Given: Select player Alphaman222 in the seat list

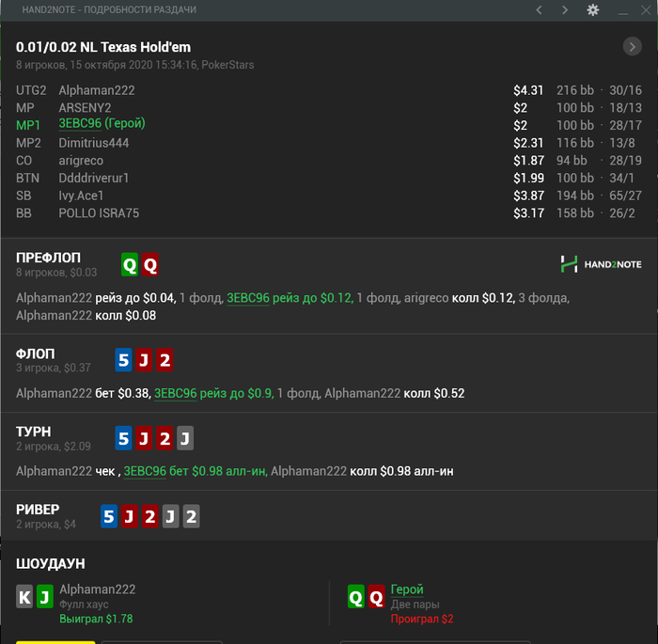Looking at the screenshot, I should tap(97, 90).
